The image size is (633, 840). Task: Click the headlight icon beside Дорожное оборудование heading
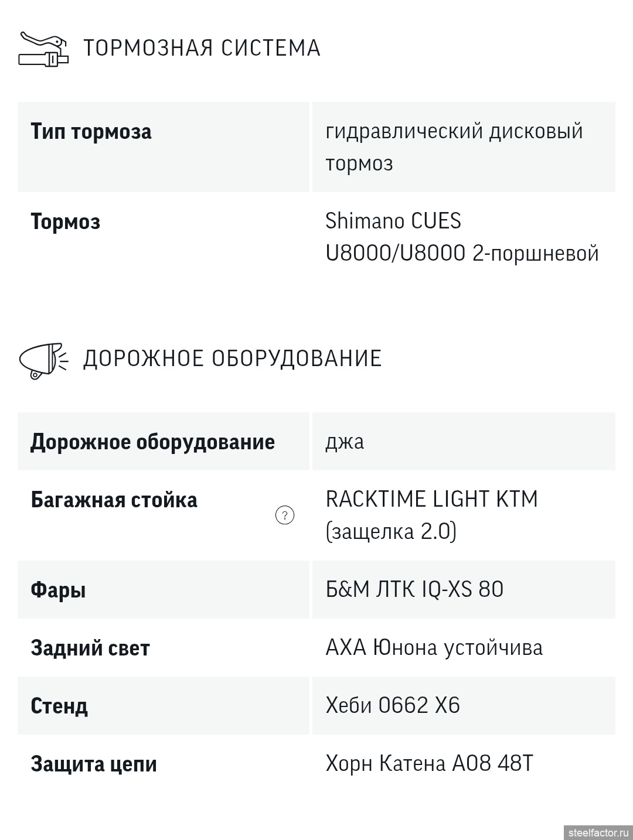click(43, 359)
